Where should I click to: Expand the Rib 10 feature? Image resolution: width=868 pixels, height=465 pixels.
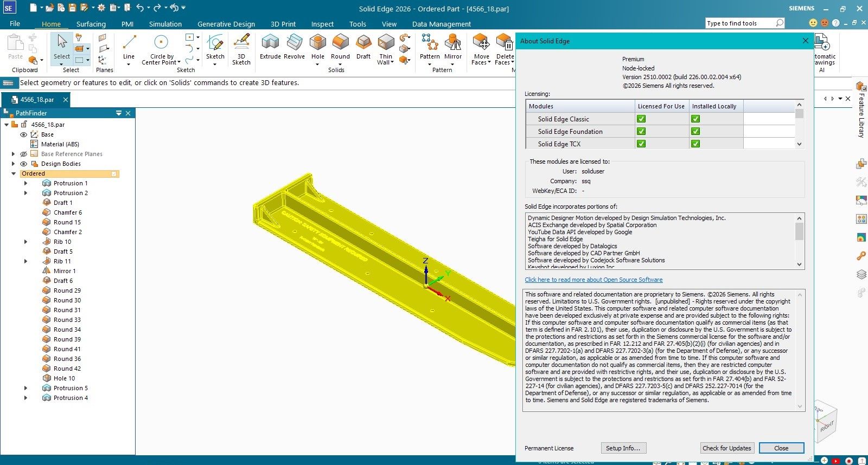click(25, 242)
